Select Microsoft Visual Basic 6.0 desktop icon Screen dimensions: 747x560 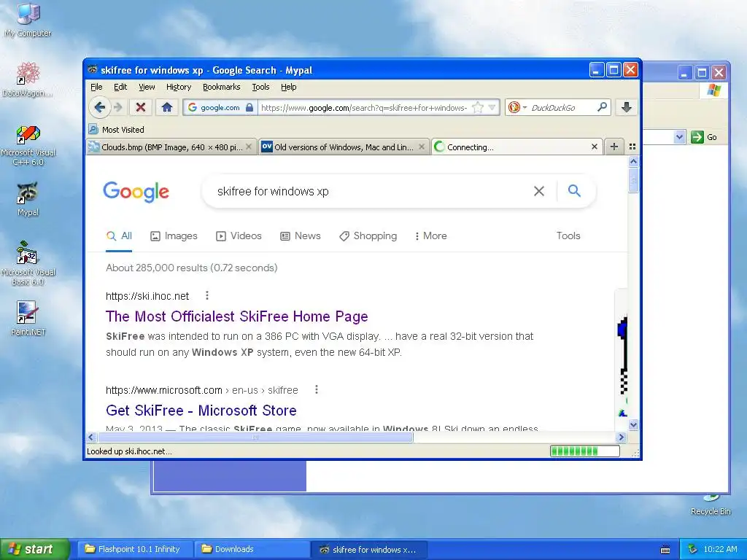[28, 263]
